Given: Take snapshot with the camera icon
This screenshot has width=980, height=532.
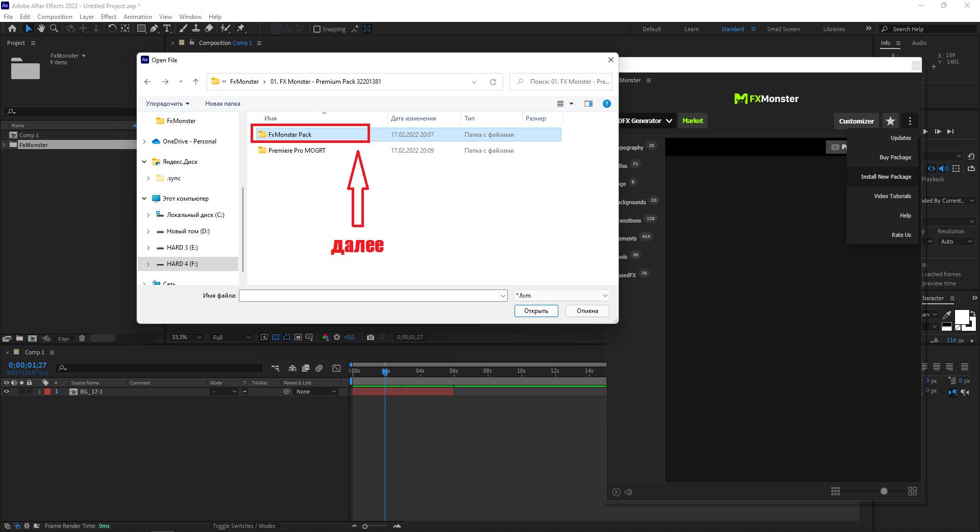Looking at the screenshot, I should click(x=371, y=337).
